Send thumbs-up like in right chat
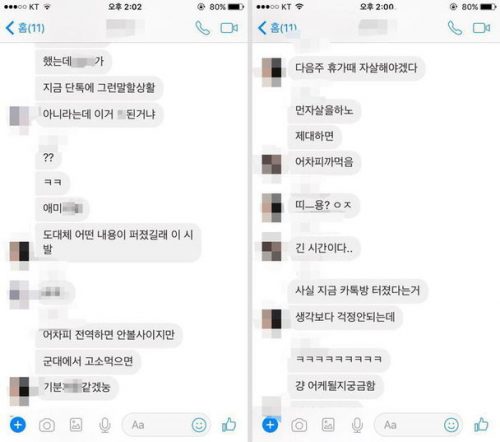Viewport: 500px width, 442px height. 481,424
